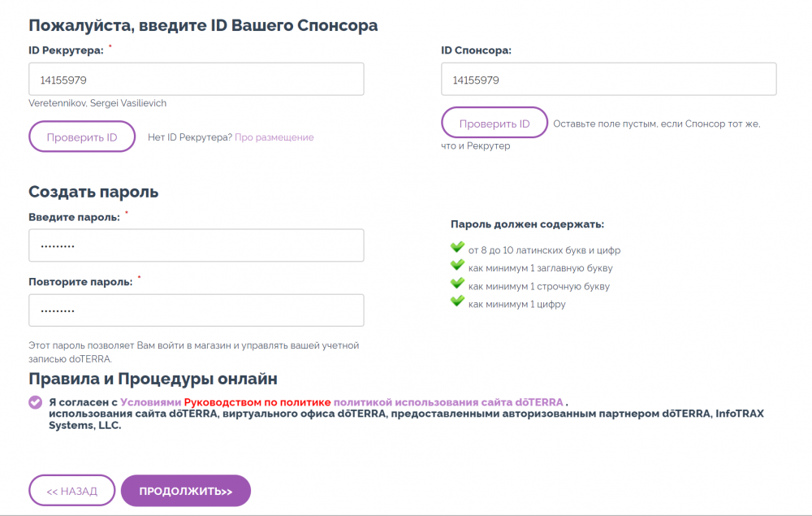The image size is (812, 516).
Task: Focus the Введите пароль password field
Action: tap(197, 245)
